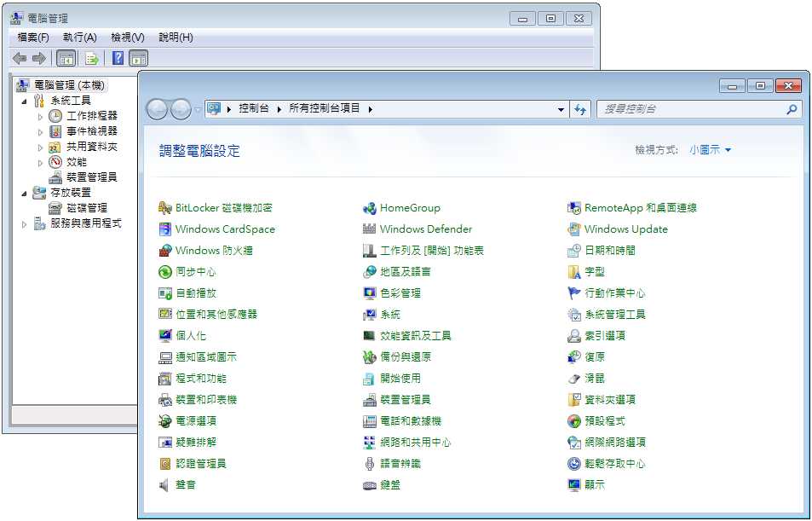The image size is (812, 521).
Task: Open BitLocker 磁碟機加密 icon
Action: pyautogui.click(x=164, y=208)
